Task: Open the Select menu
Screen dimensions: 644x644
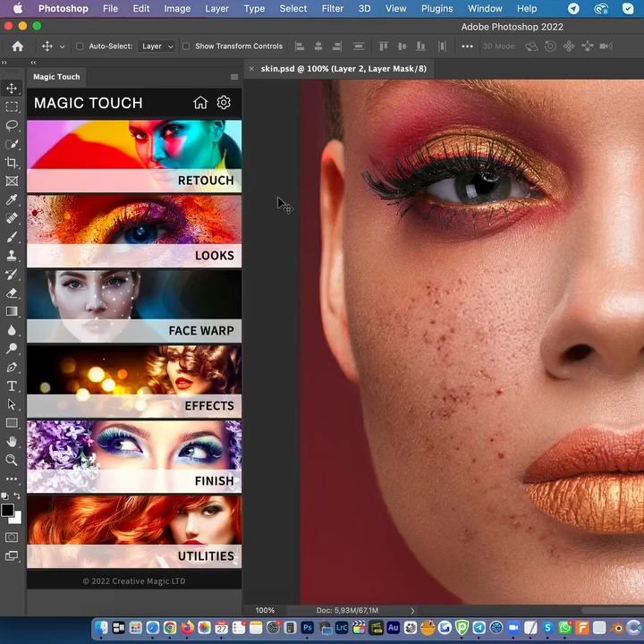Action: [293, 9]
